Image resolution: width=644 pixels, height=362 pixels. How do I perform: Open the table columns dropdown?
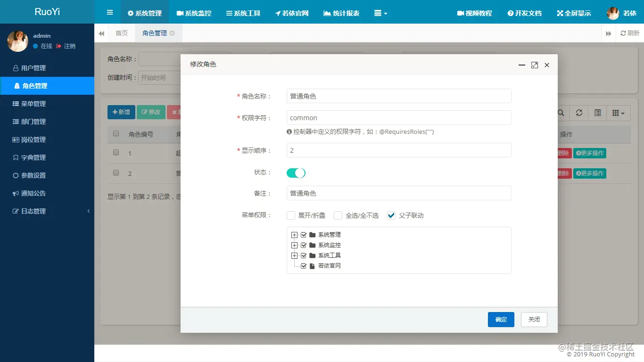618,113
